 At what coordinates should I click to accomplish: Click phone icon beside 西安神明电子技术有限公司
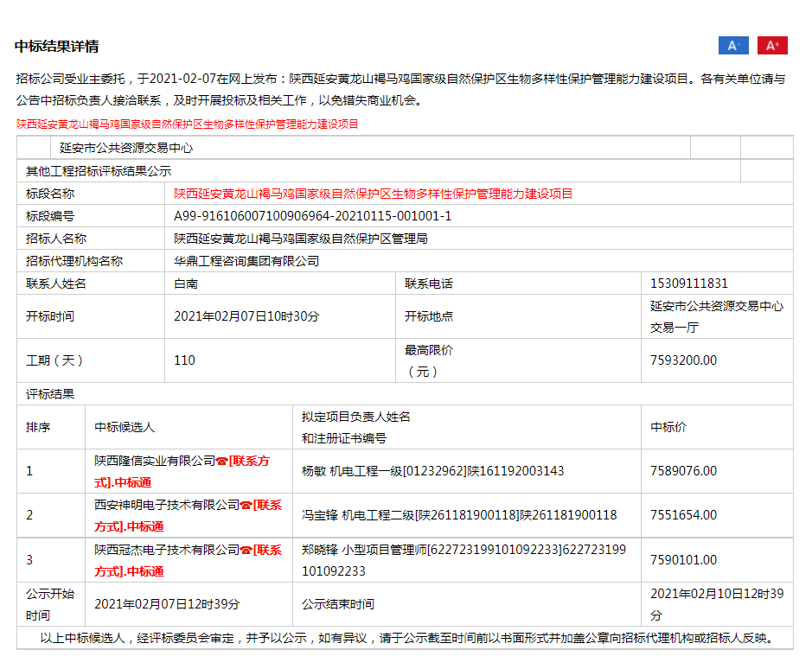(x=246, y=506)
